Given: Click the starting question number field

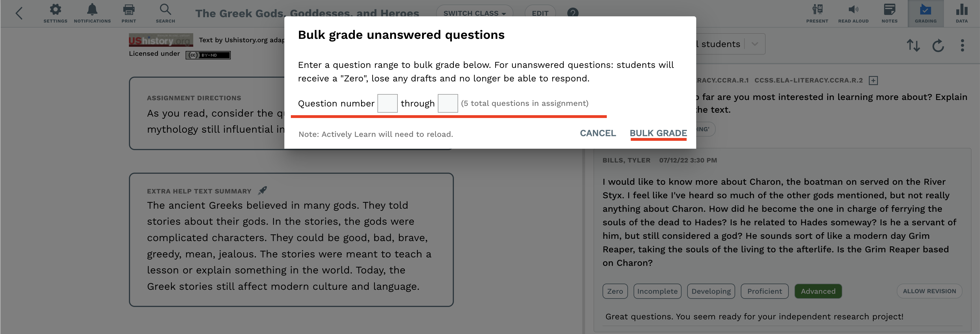Looking at the screenshot, I should point(387,103).
